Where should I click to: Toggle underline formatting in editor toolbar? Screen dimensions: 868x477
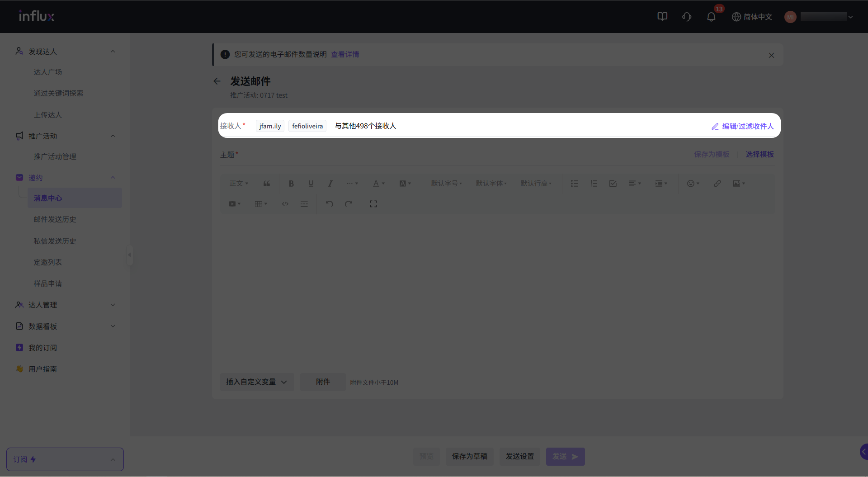coord(311,184)
